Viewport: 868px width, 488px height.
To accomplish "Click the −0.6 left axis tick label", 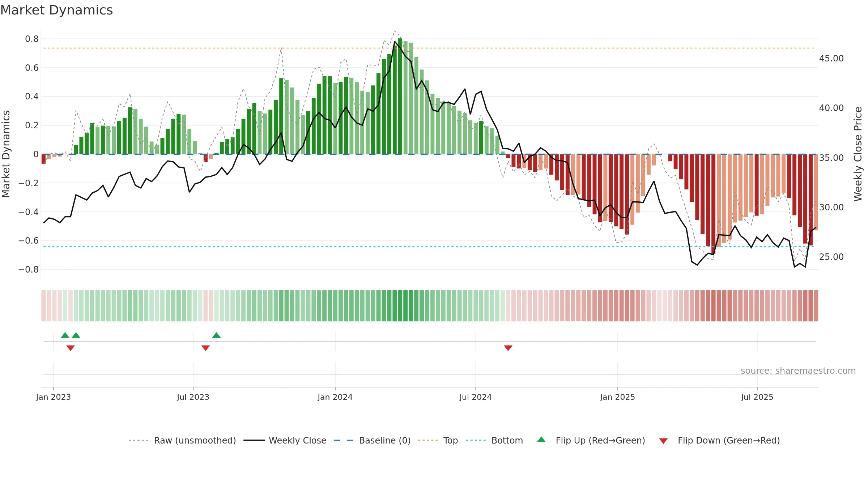I will pyautogui.click(x=29, y=241).
